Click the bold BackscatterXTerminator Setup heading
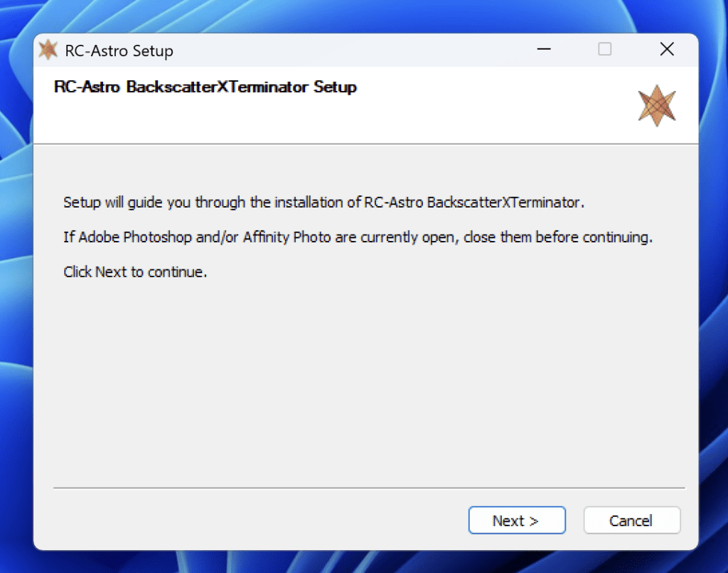Image resolution: width=728 pixels, height=573 pixels. (x=205, y=87)
